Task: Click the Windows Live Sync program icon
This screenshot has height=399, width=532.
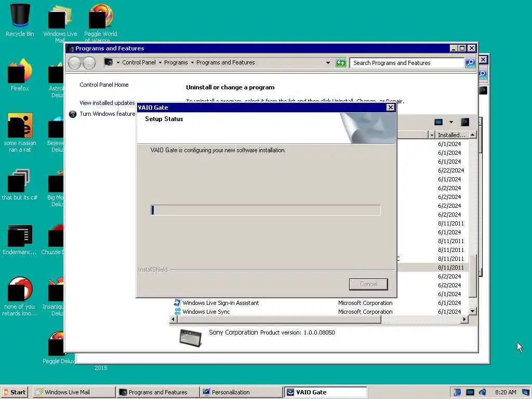Action: point(177,312)
